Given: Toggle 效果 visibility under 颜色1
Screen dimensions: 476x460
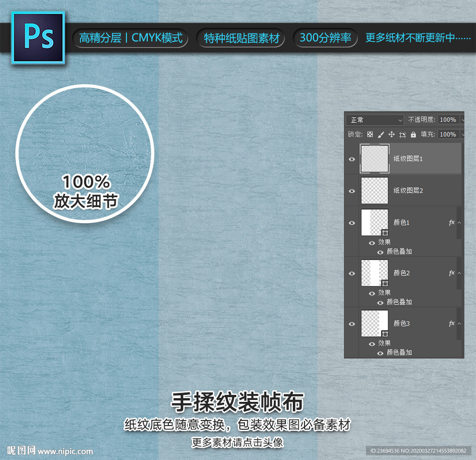Looking at the screenshot, I should coord(372,243).
